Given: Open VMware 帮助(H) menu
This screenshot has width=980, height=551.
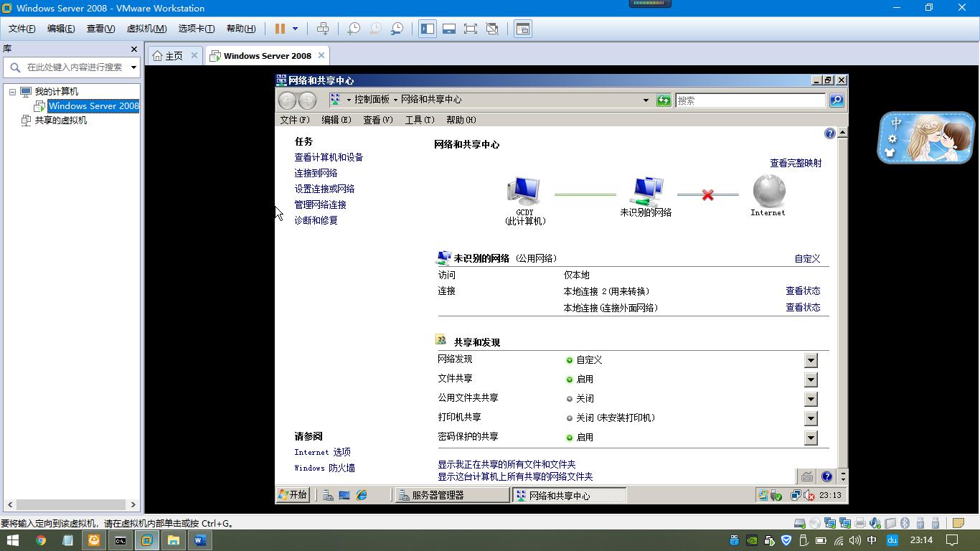Looking at the screenshot, I should tap(241, 29).
